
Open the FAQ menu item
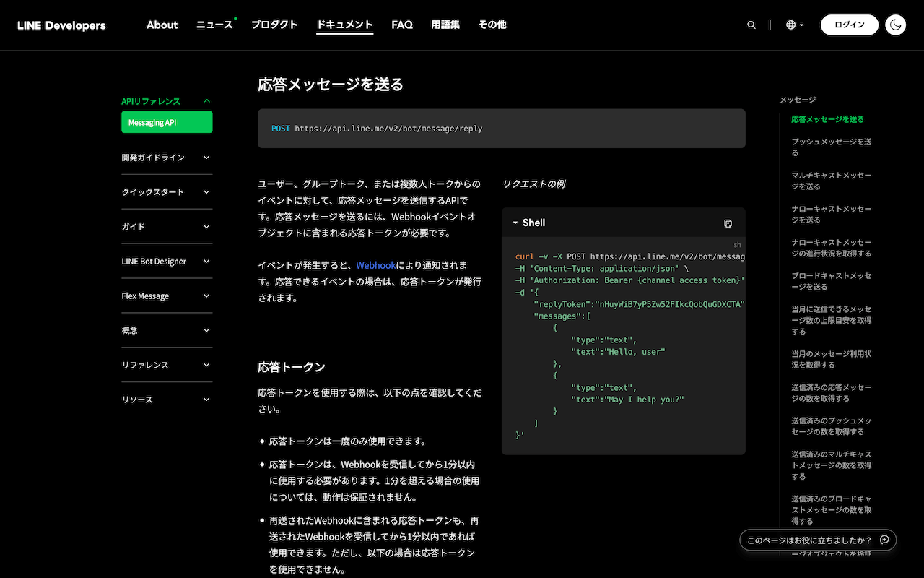[x=402, y=25]
